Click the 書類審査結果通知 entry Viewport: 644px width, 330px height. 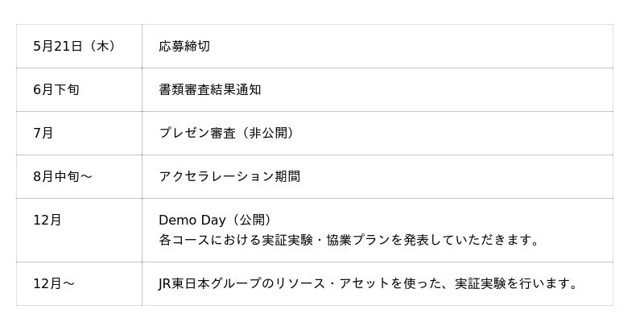tap(209, 90)
